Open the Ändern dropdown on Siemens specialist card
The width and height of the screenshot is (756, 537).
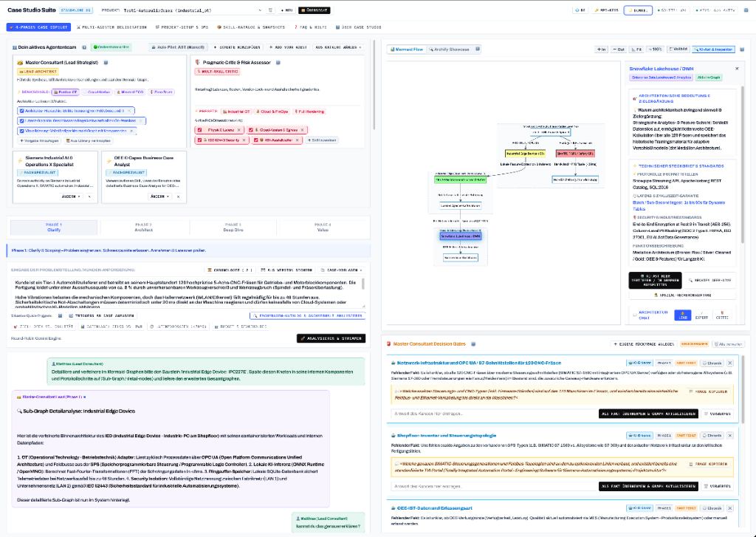click(71, 197)
